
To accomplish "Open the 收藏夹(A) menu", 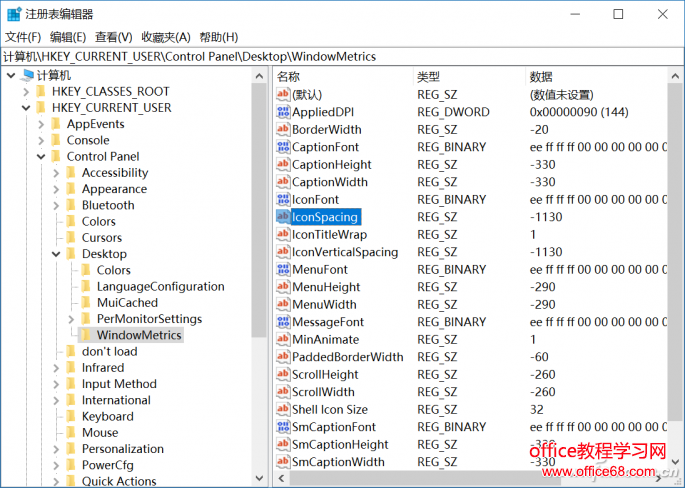I will click(x=164, y=37).
